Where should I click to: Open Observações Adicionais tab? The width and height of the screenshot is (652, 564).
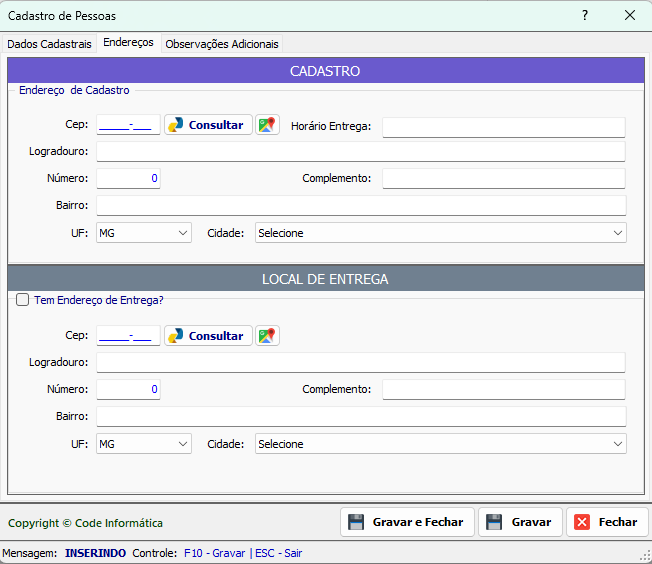click(x=222, y=44)
